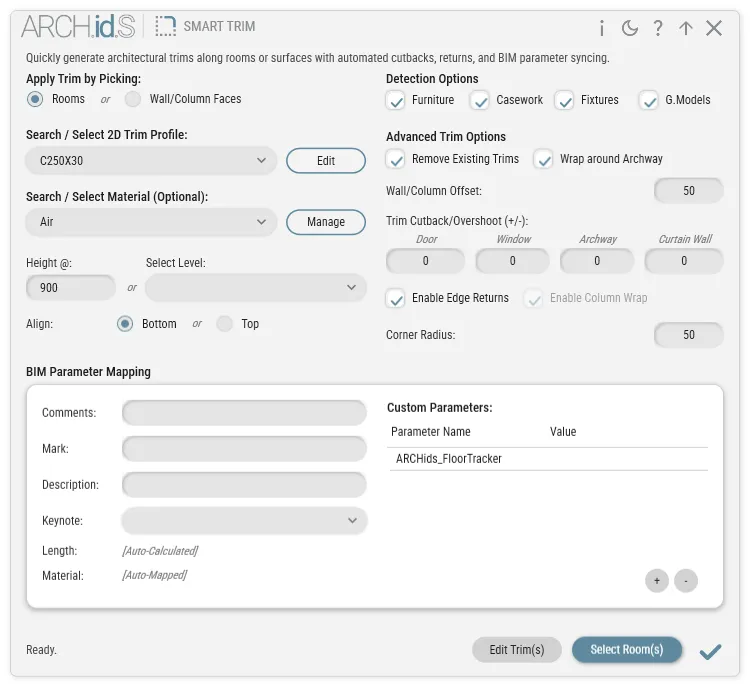Image resolution: width=750 pixels, height=687 pixels.
Task: Select the Rooms radio button
Action: coord(35,99)
